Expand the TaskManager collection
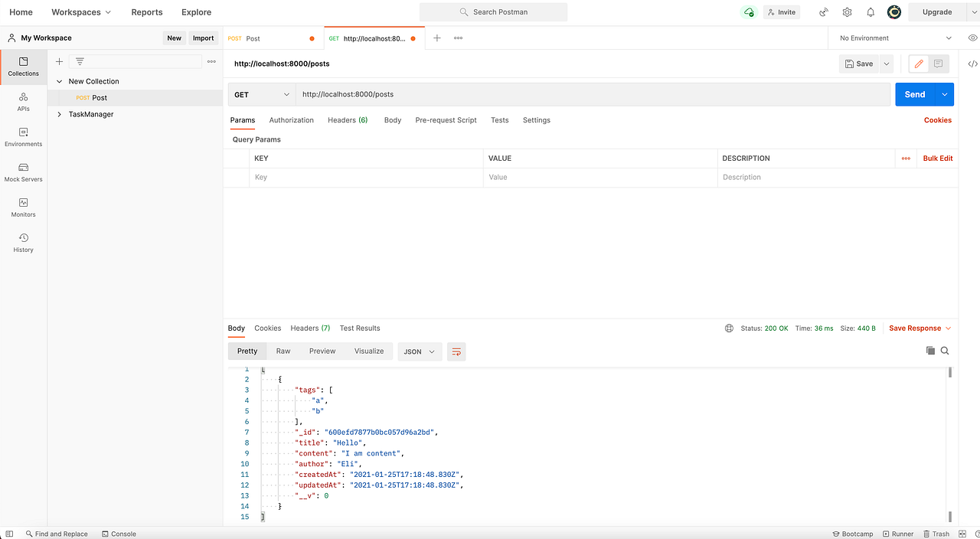The height and width of the screenshot is (539, 980). coord(59,114)
